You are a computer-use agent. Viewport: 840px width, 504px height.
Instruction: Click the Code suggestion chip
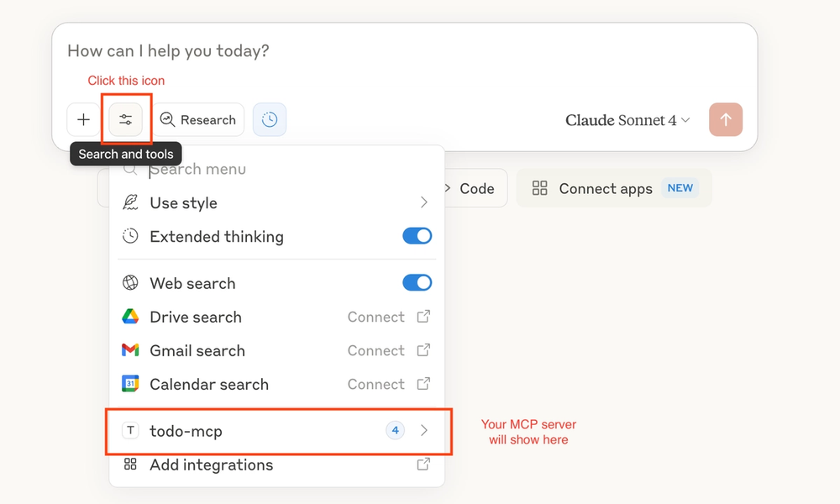pos(475,188)
